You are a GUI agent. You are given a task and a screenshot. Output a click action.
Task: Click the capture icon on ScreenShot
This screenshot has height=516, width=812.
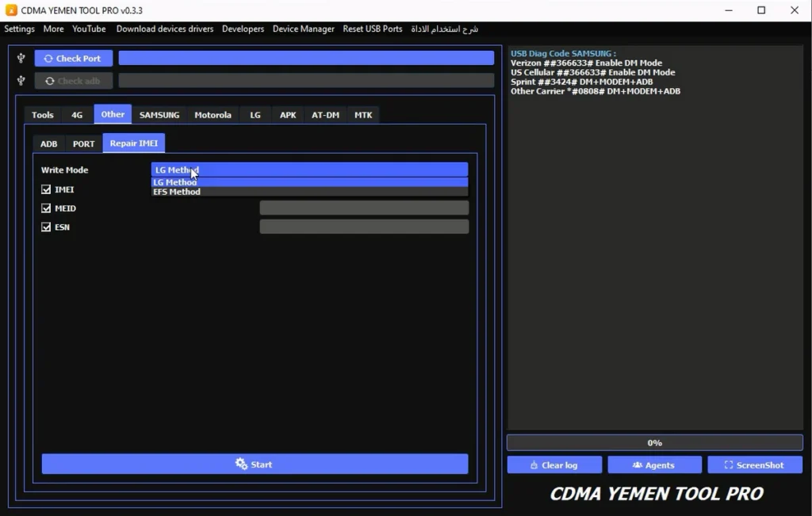[x=728, y=465]
